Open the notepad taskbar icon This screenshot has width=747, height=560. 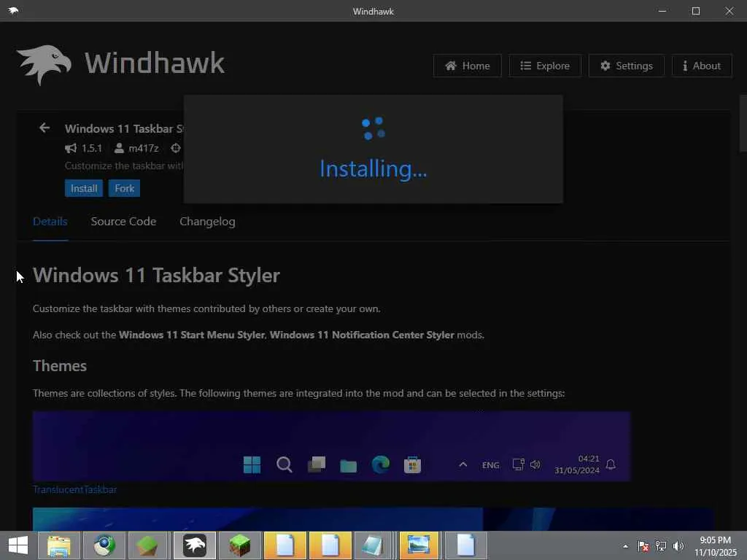pyautogui.click(x=373, y=545)
